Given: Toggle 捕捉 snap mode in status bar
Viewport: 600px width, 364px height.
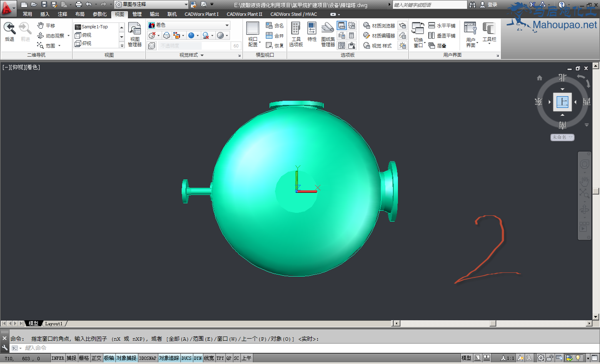Looking at the screenshot, I should coord(72,358).
